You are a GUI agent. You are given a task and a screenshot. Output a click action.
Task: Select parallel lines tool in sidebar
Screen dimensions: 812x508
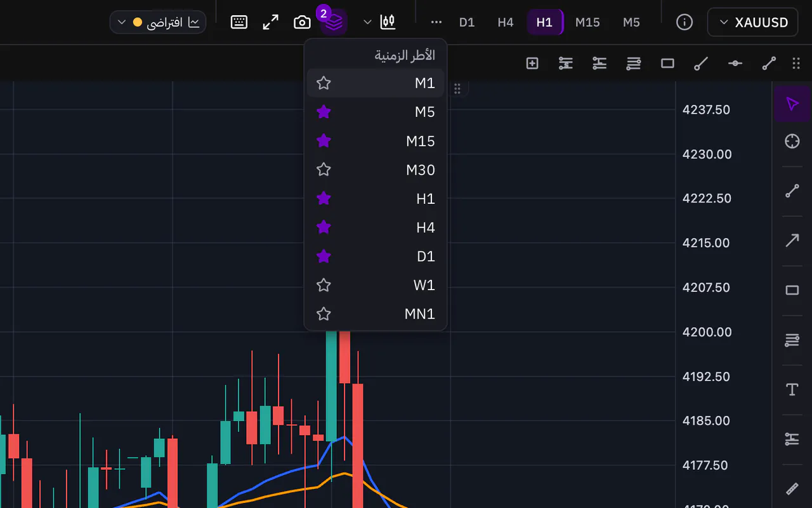pos(792,340)
